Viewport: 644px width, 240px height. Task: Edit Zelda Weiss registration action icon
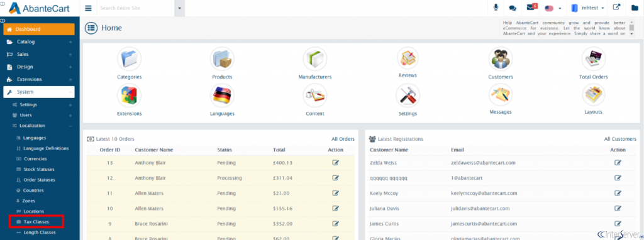[x=618, y=163]
